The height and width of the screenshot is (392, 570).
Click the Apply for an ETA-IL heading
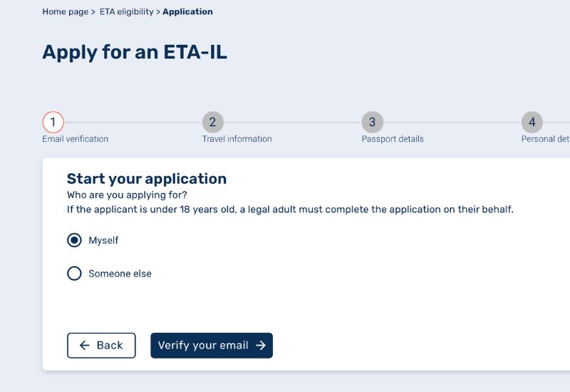point(135,52)
